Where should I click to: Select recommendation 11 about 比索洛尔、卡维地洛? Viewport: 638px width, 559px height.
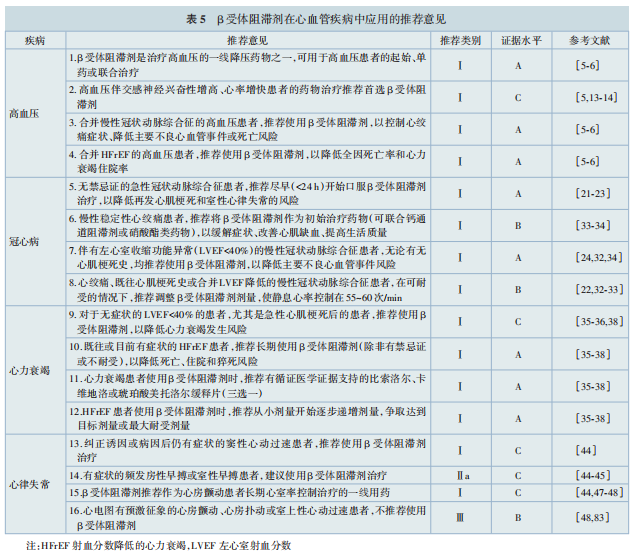click(x=247, y=386)
